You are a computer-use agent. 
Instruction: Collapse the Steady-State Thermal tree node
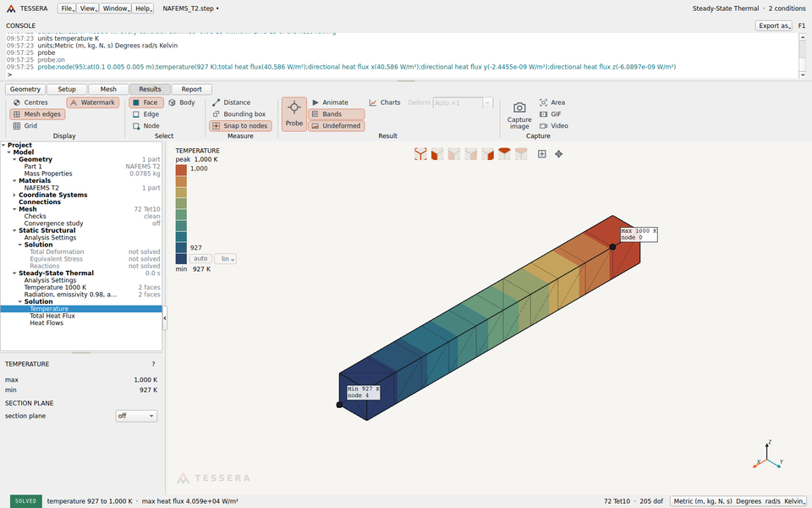pyautogui.click(x=14, y=273)
